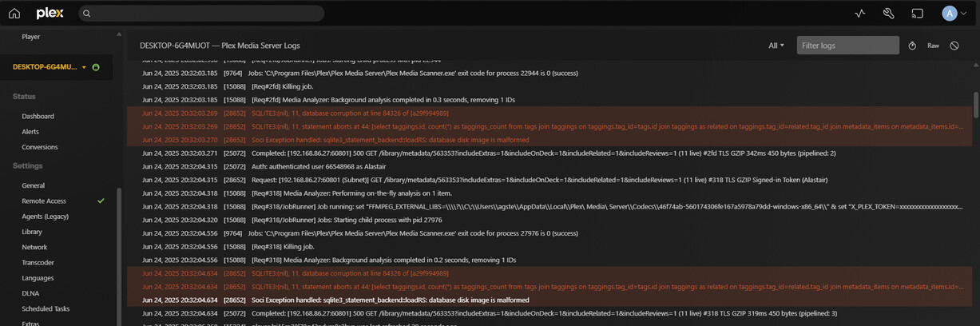Click the Settings section heading
Image resolution: width=980 pixels, height=326 pixels.
[28, 166]
